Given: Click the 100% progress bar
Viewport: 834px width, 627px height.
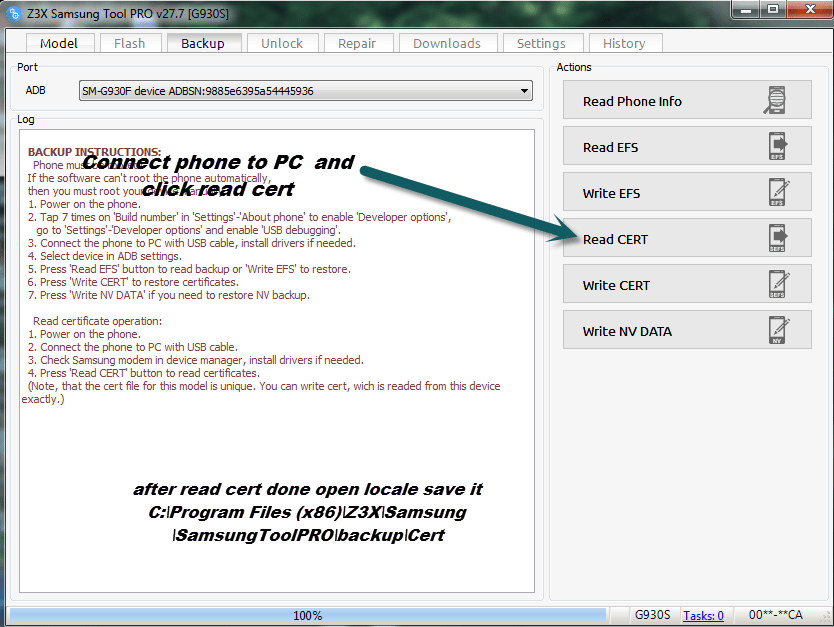Looking at the screenshot, I should (308, 615).
